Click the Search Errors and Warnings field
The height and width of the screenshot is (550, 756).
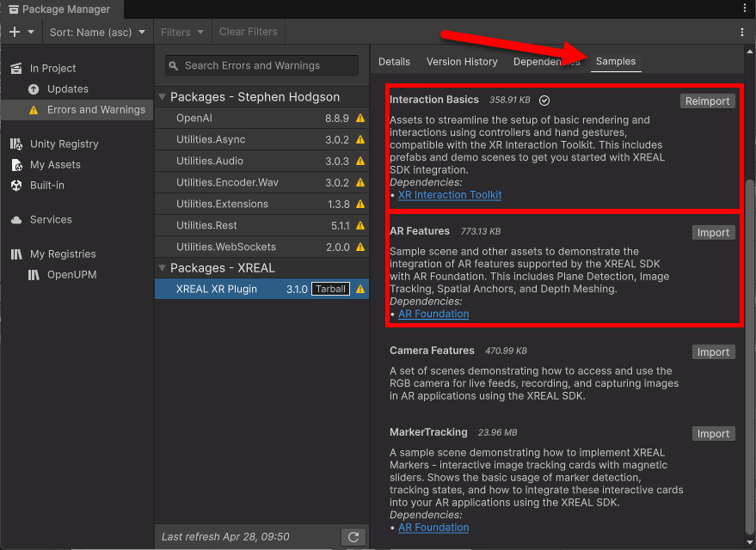pyautogui.click(x=261, y=65)
